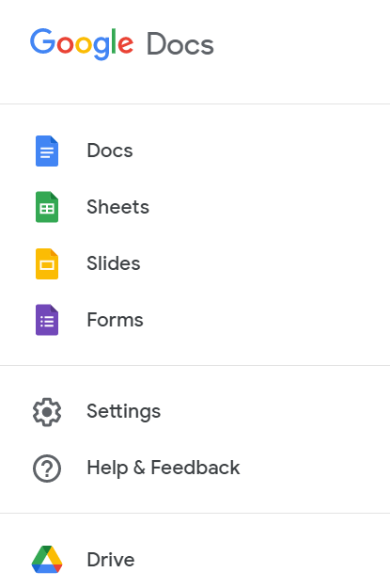Image resolution: width=390 pixels, height=588 pixels.
Task: Go to Drive via its text label
Action: (x=111, y=560)
